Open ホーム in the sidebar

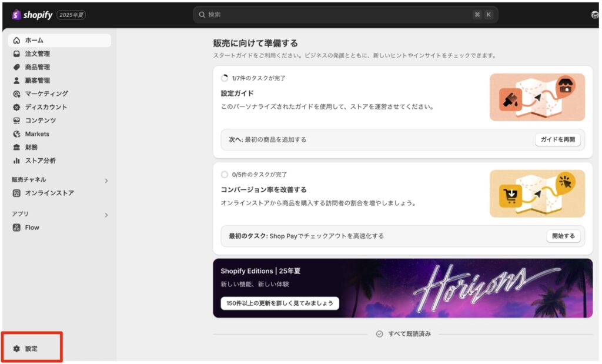click(x=59, y=41)
